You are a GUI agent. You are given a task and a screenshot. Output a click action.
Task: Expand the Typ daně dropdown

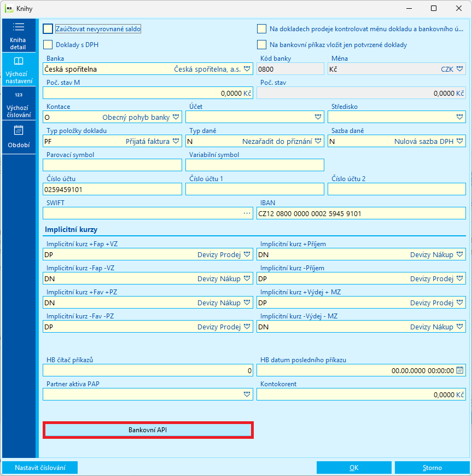(x=318, y=141)
